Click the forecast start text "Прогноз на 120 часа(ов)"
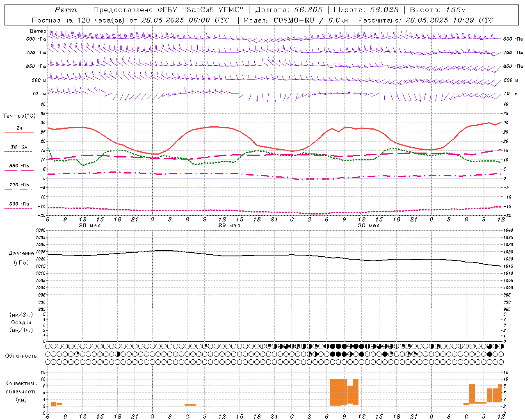 tap(79, 20)
